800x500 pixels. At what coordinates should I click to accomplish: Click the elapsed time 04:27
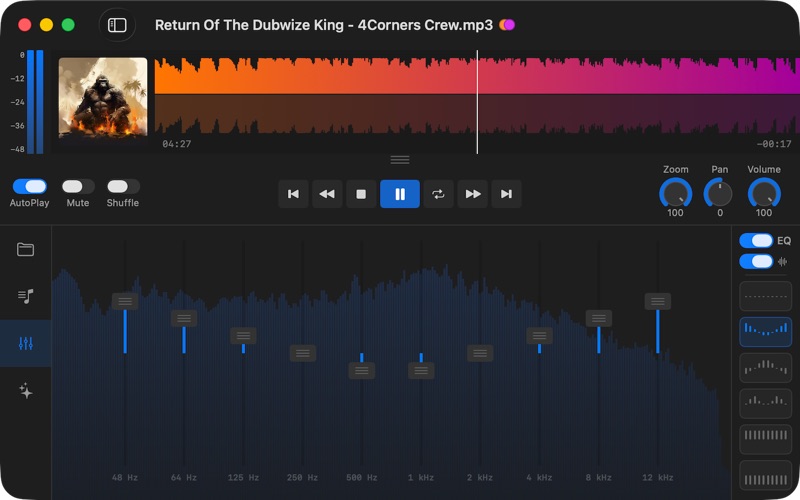(x=177, y=144)
